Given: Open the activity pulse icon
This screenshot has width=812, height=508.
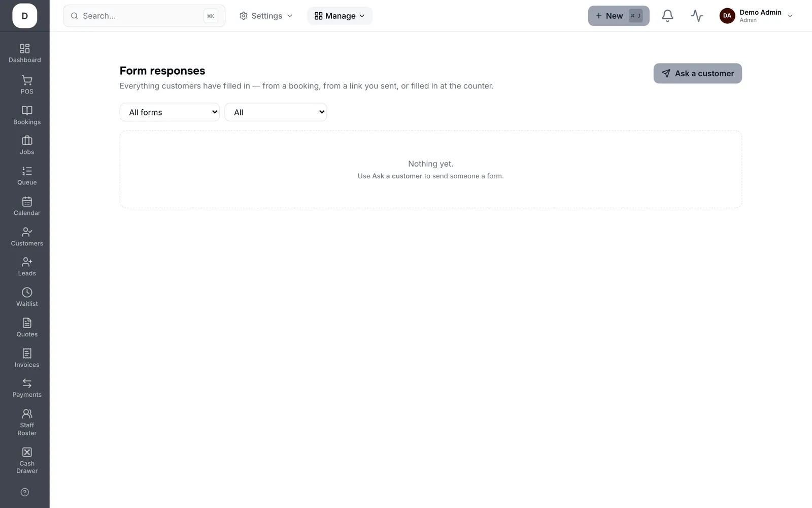Looking at the screenshot, I should (697, 16).
